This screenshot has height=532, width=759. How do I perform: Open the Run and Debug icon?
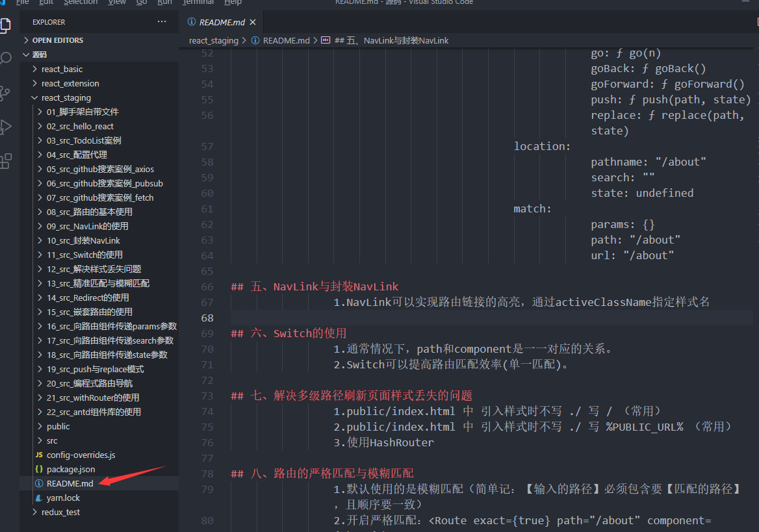point(5,127)
